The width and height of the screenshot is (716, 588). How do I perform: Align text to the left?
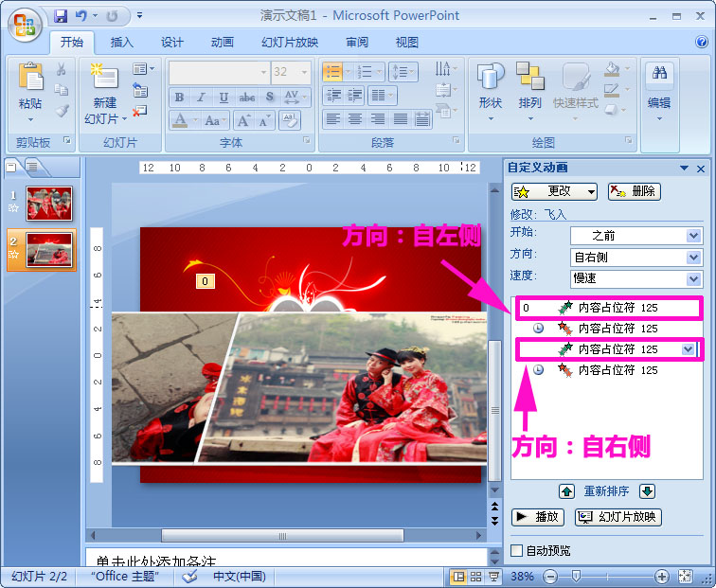332,119
